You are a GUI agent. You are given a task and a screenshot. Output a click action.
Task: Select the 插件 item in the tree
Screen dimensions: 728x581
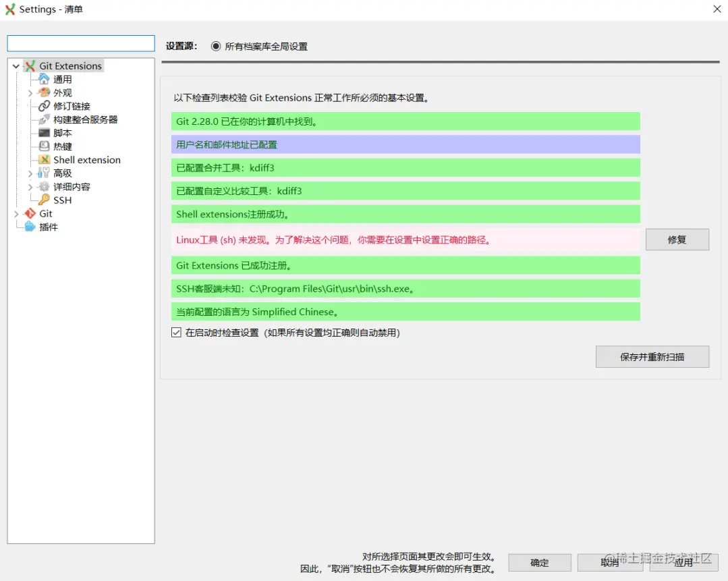[x=49, y=227]
